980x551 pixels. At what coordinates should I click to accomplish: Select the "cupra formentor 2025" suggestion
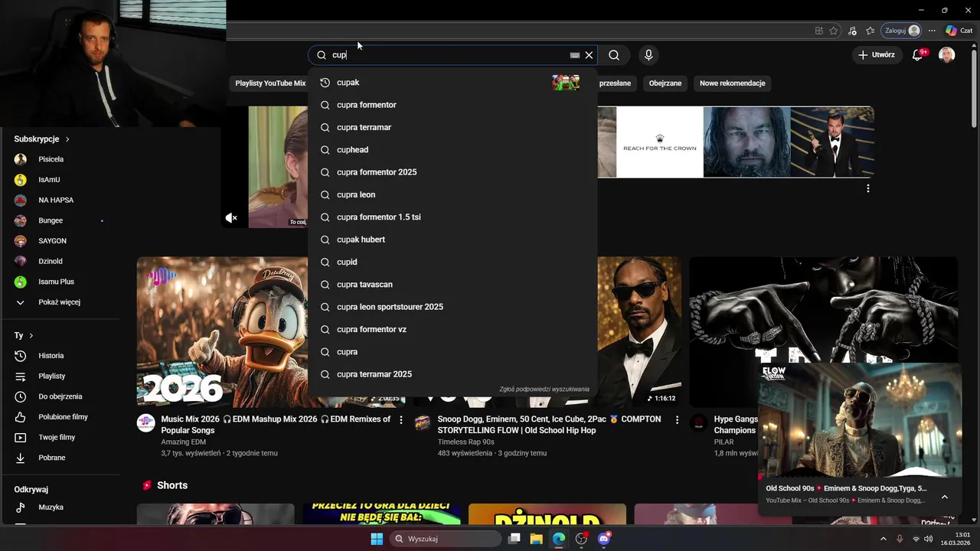tap(452, 172)
